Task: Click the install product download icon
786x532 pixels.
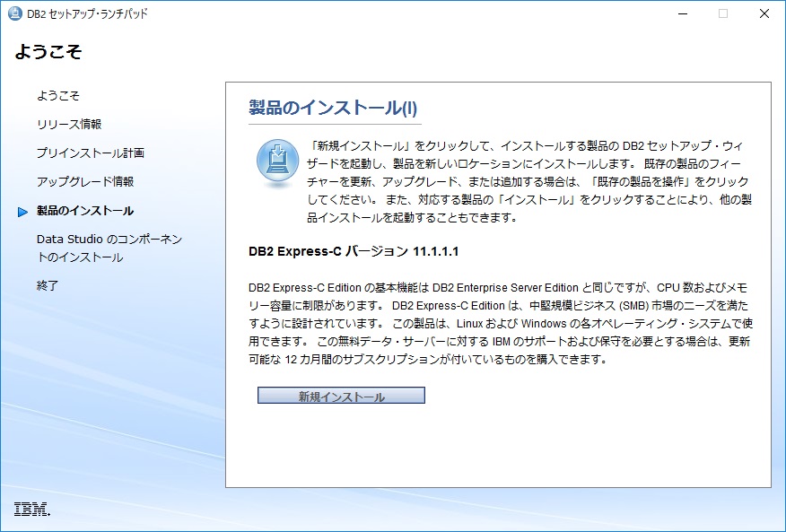Action: pyautogui.click(x=278, y=162)
